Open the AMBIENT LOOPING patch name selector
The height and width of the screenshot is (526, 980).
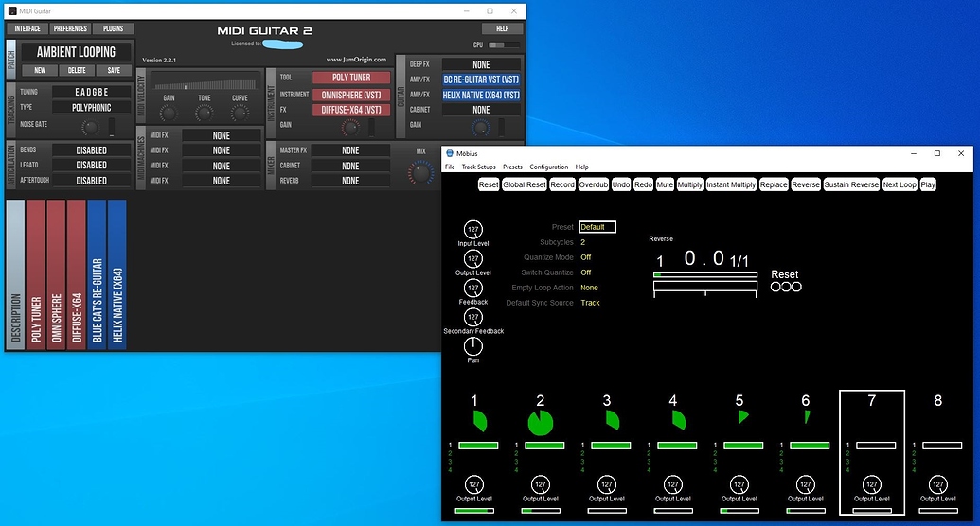(x=77, y=52)
